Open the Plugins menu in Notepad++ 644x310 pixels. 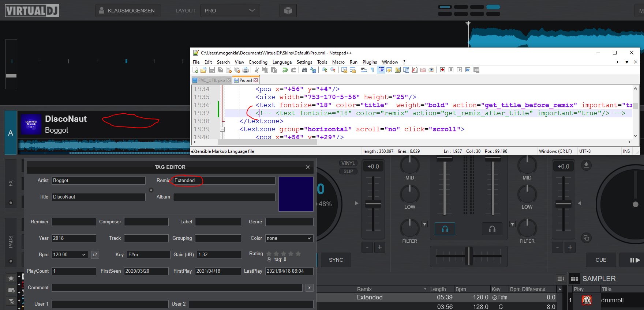(x=370, y=62)
